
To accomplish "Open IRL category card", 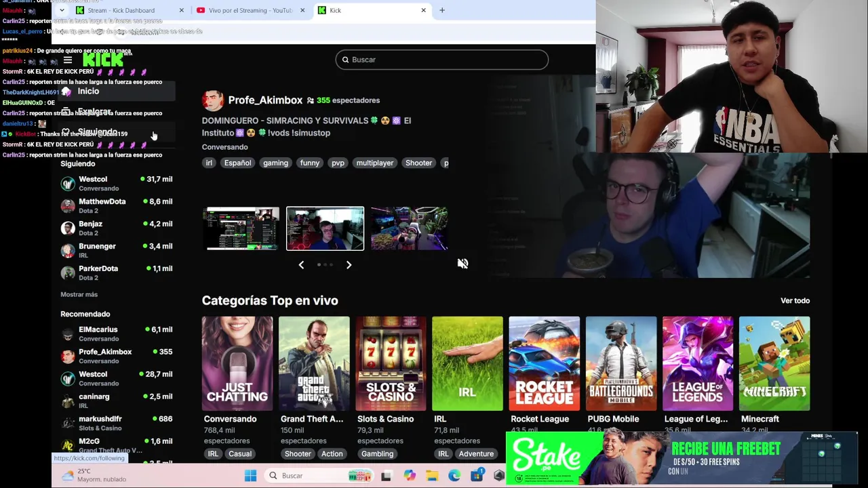I will coord(467,363).
